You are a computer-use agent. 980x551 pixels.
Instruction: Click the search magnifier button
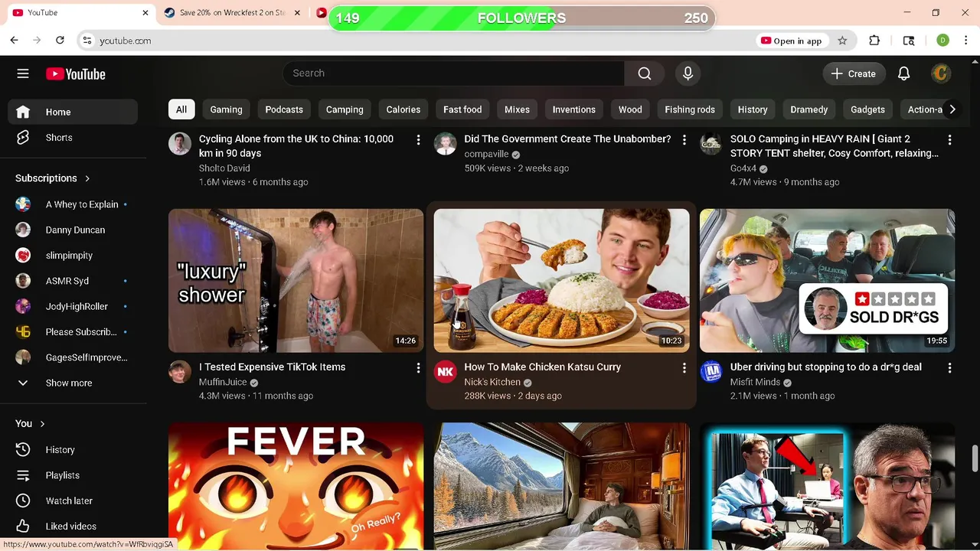pos(645,73)
